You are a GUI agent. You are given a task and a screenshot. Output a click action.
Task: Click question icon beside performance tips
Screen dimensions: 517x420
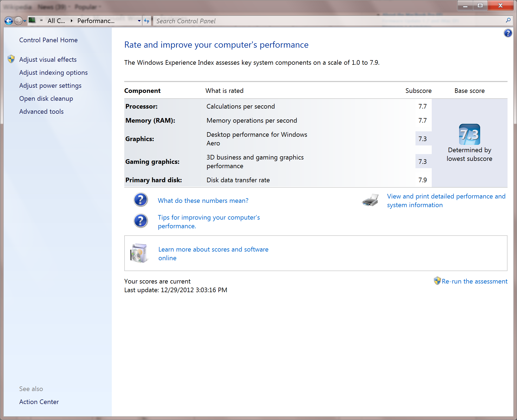[141, 221]
